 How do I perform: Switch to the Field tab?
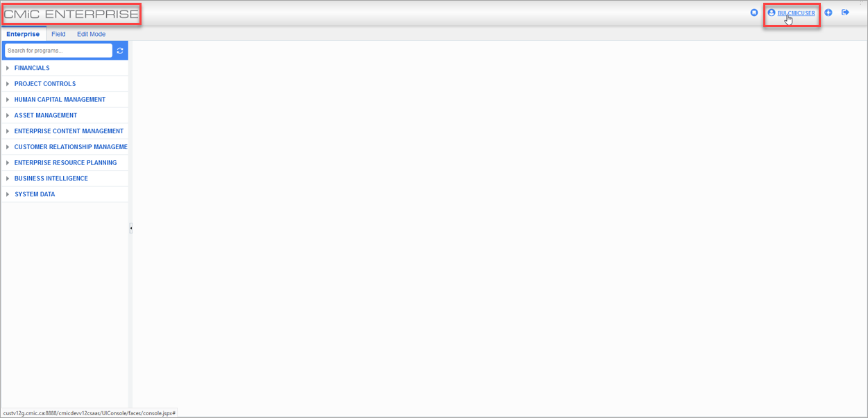tap(58, 34)
